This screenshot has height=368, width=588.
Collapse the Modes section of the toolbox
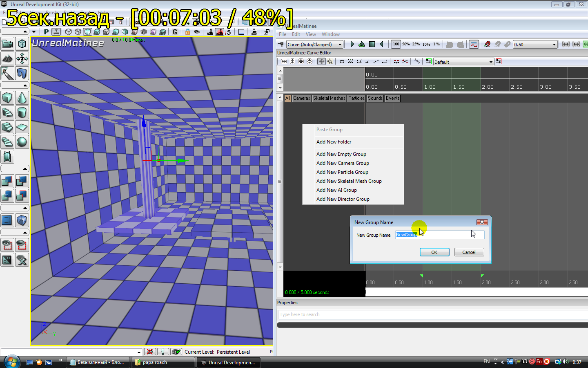15,31
